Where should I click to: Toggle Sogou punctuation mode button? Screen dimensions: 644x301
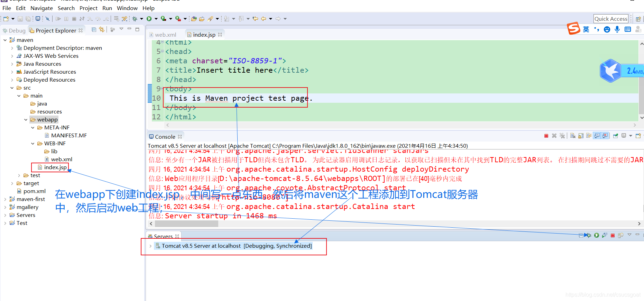(597, 29)
